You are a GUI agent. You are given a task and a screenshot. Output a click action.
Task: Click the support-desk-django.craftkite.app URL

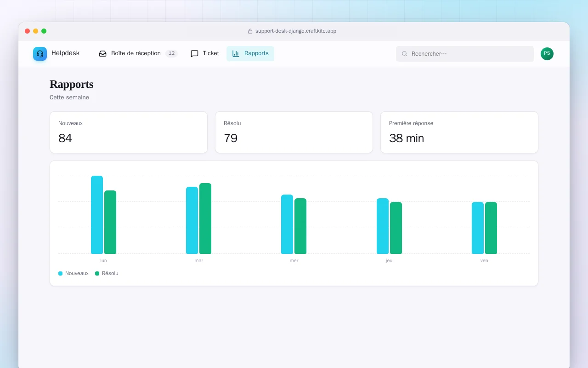[296, 31]
